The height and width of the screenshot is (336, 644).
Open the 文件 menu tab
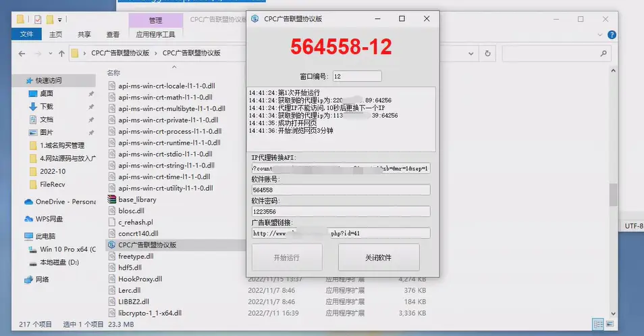[x=27, y=34]
